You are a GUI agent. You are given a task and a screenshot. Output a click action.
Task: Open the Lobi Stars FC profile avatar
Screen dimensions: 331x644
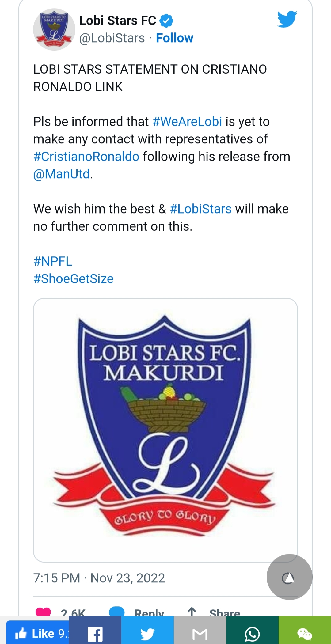[x=54, y=29]
